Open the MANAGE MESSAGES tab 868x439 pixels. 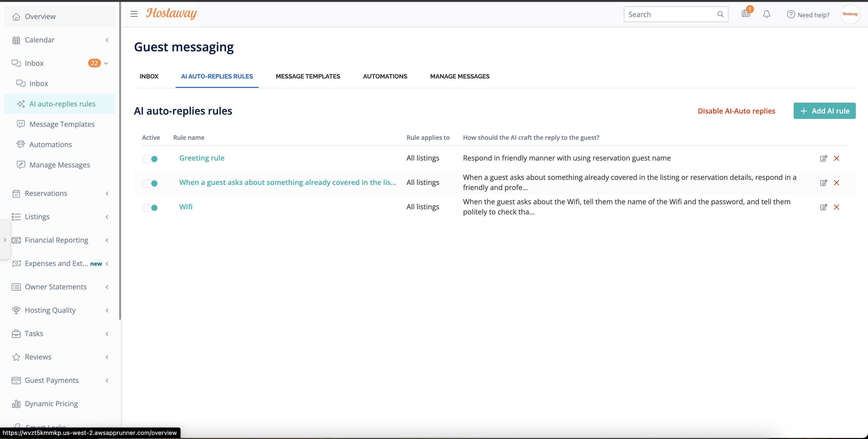point(460,76)
